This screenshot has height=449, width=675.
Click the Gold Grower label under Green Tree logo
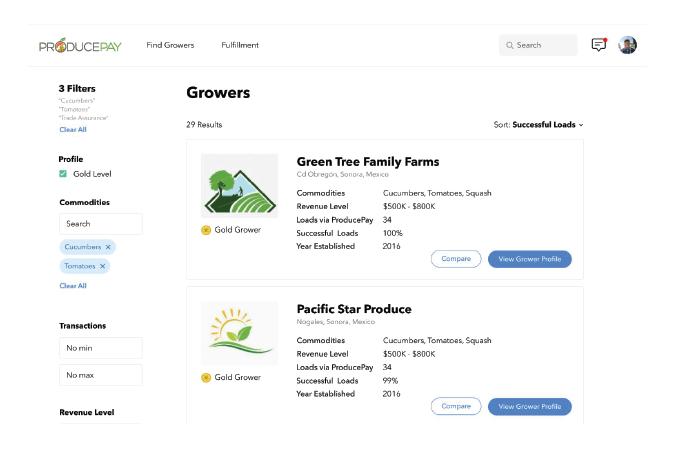[238, 230]
